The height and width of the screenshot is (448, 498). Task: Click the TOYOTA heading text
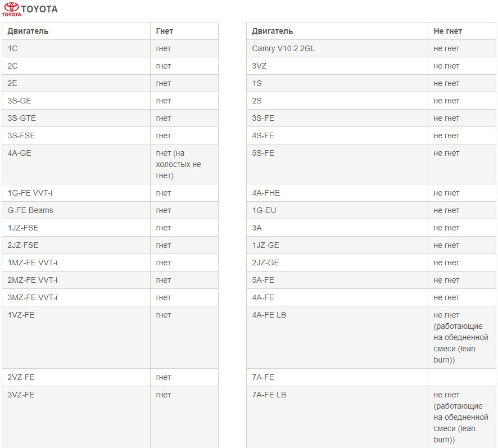point(39,10)
